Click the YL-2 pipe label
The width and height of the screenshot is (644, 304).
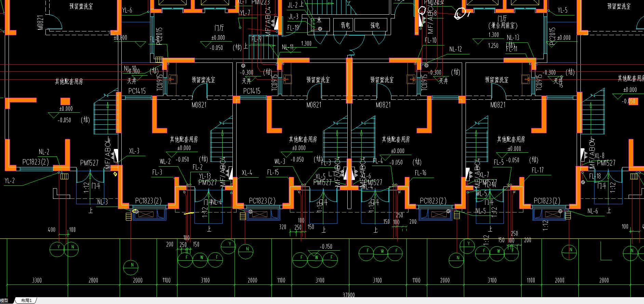(10, 181)
